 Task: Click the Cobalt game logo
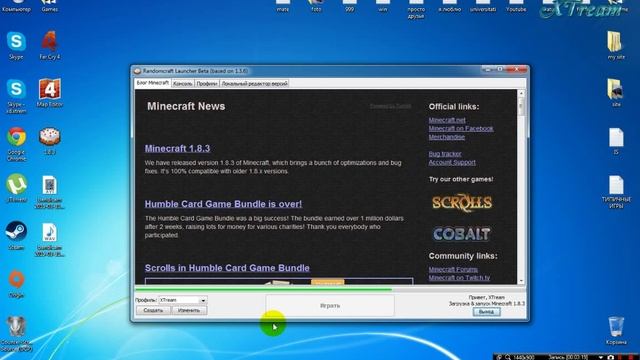click(x=462, y=234)
